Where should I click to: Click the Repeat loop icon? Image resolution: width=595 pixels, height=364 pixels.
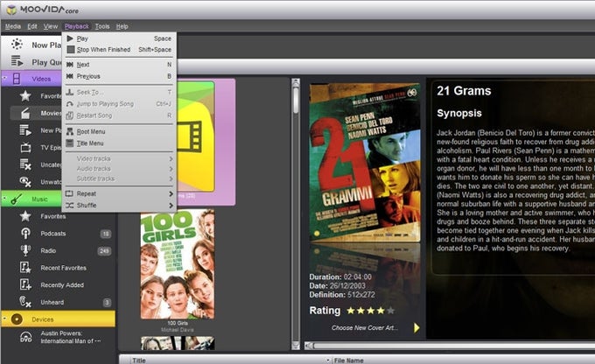(69, 193)
